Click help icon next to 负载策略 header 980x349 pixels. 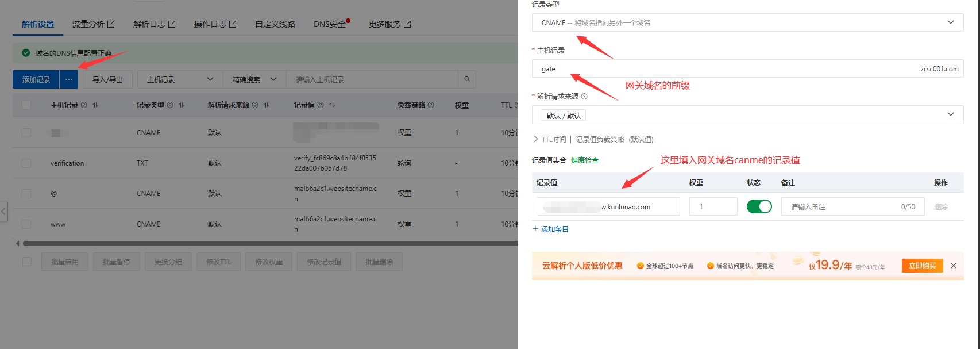[431, 105]
